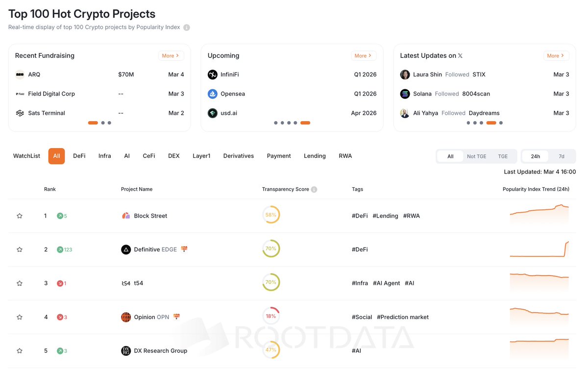This screenshot has width=588, height=372.
Task: Click the calendar badge next to Opinion OPN
Action: (177, 317)
